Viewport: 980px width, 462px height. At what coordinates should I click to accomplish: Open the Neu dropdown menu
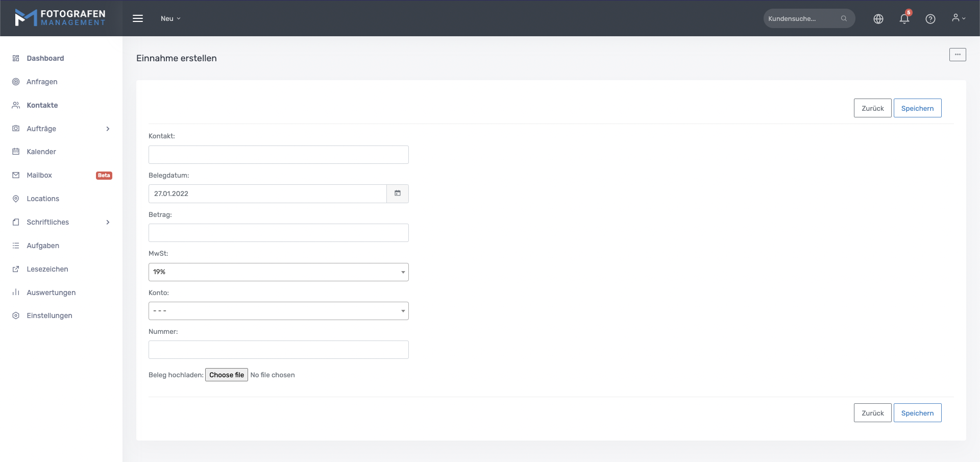170,18
